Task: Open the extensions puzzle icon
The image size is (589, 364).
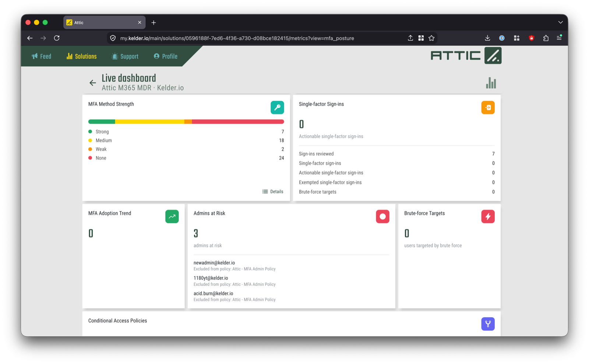Action: click(x=546, y=38)
